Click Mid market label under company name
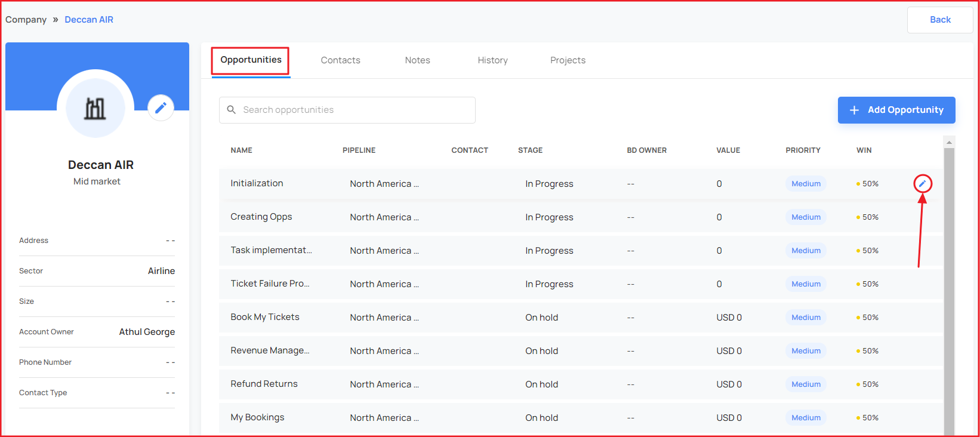 click(x=97, y=181)
